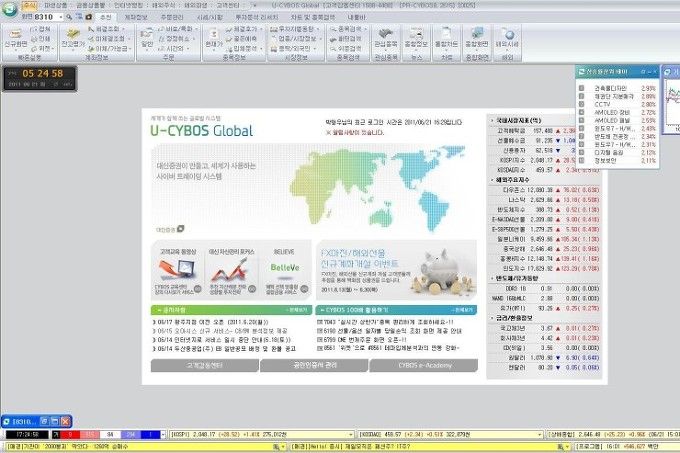Screen dimensions: 680x453
Task: Click 종목예측 item in 종목정보 group
Action: [x=241, y=39]
